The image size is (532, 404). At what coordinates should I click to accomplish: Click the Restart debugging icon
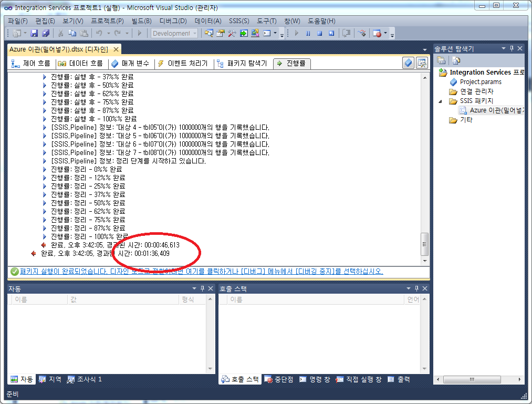click(x=331, y=33)
